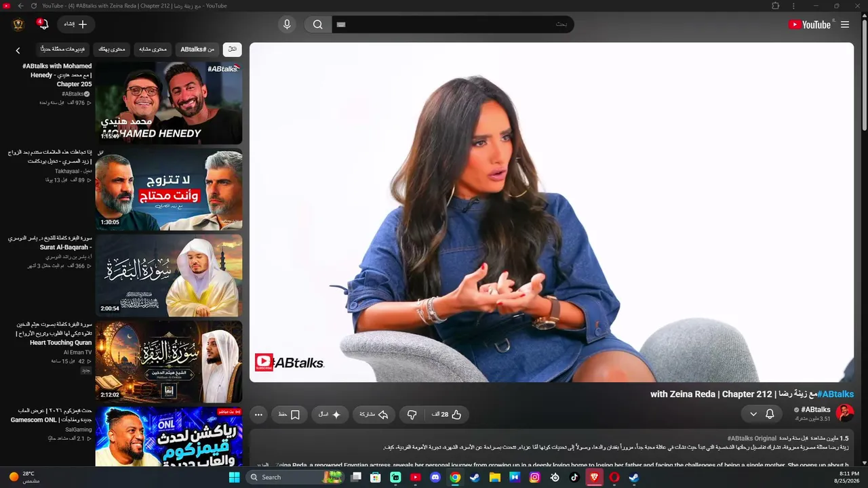Open Mohamed Henedy ABtalks video thumbnail
This screenshot has width=868, height=488.
click(169, 103)
